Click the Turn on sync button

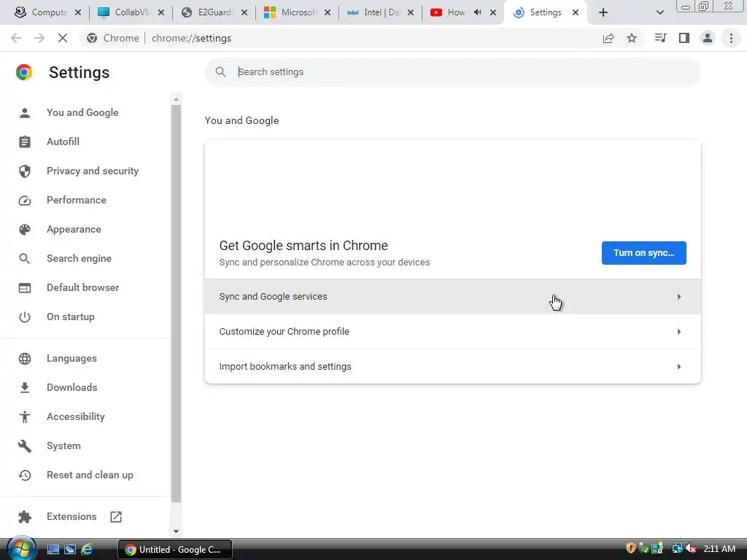[x=643, y=253]
